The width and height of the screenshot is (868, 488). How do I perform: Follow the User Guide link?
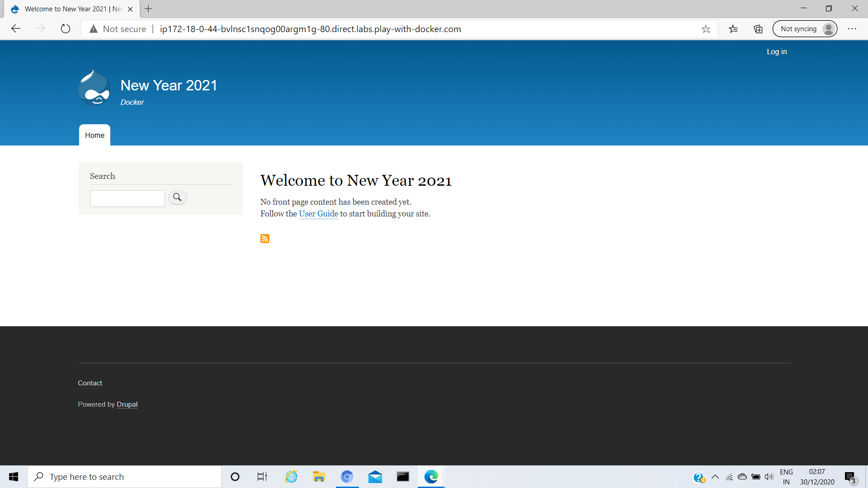(318, 214)
